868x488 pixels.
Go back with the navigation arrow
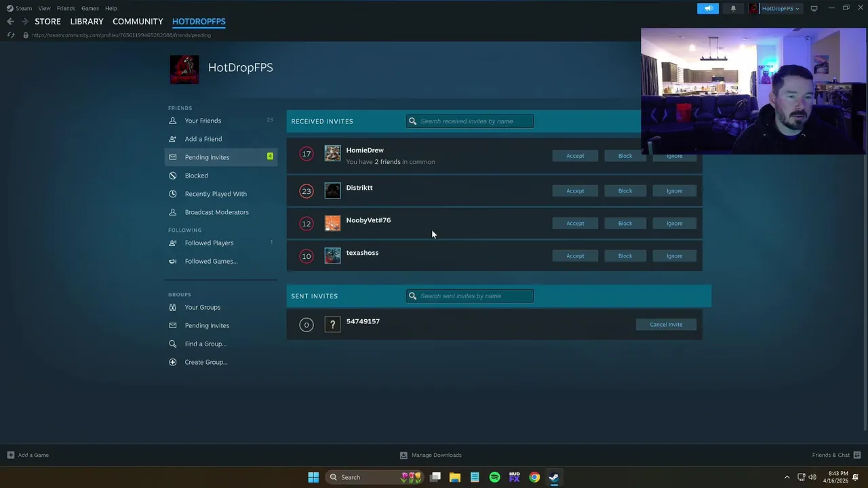(x=10, y=22)
